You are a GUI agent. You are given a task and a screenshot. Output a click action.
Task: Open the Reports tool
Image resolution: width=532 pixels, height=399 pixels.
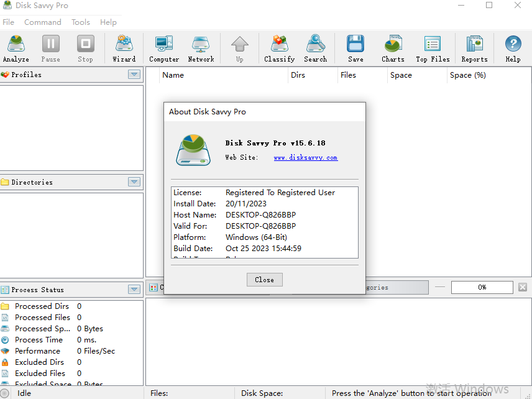[474, 48]
